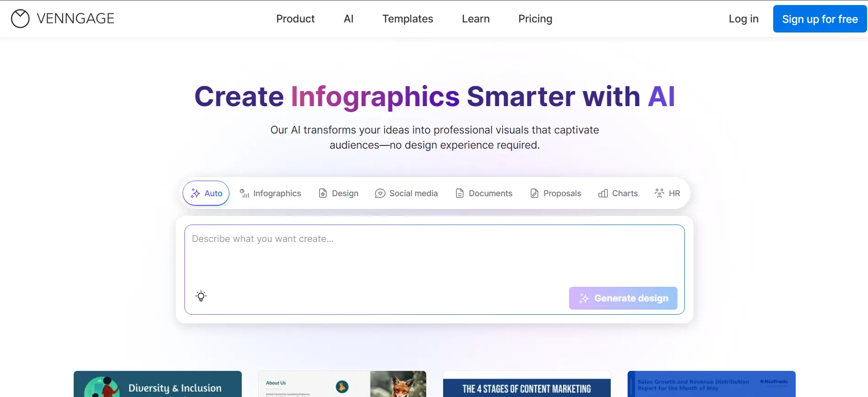The width and height of the screenshot is (868, 397).
Task: Expand the AI navigation menu
Action: [x=348, y=19]
